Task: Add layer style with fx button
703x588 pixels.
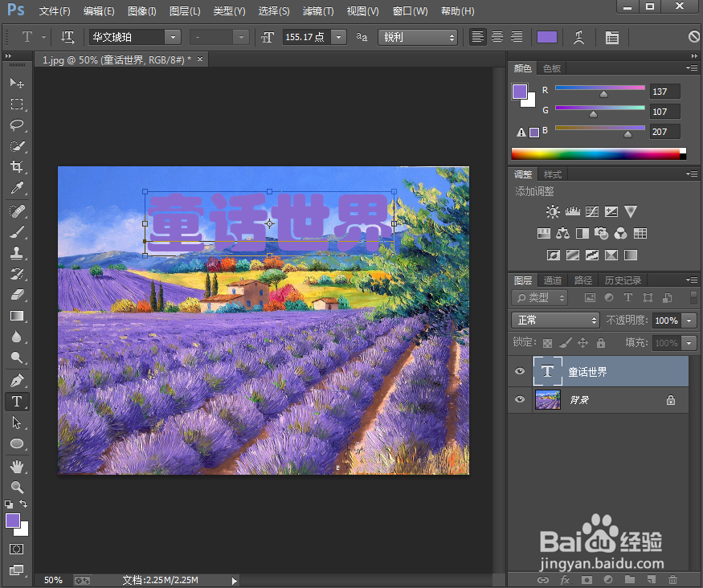Action: click(565, 580)
